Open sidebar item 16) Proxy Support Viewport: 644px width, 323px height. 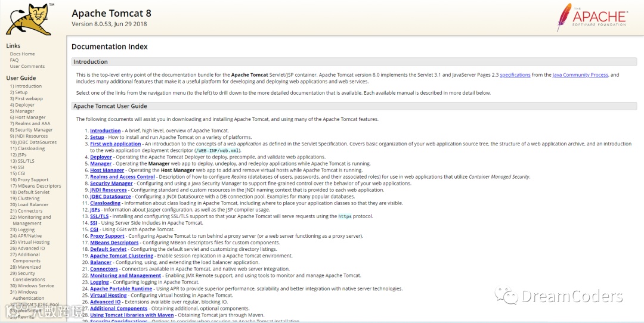[29, 179]
